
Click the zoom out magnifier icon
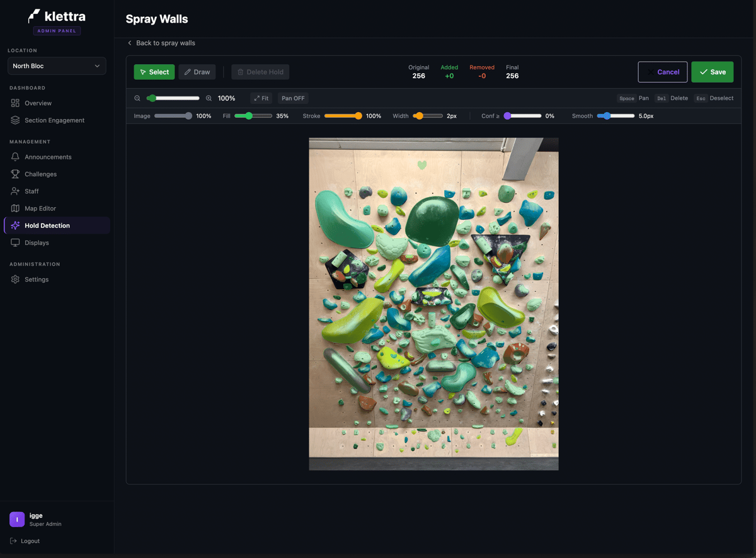[137, 98]
